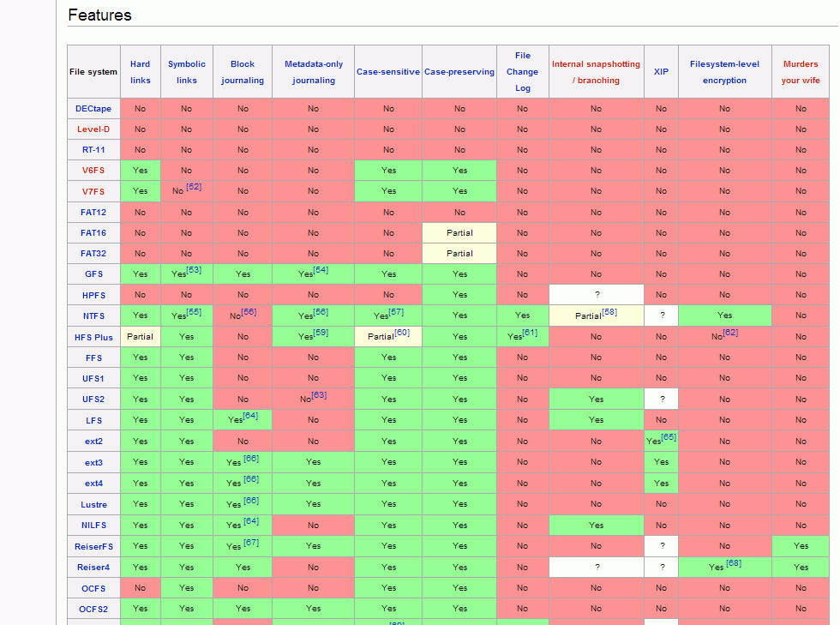Follow the LFS file system link
The height and width of the screenshot is (625, 840).
93,421
